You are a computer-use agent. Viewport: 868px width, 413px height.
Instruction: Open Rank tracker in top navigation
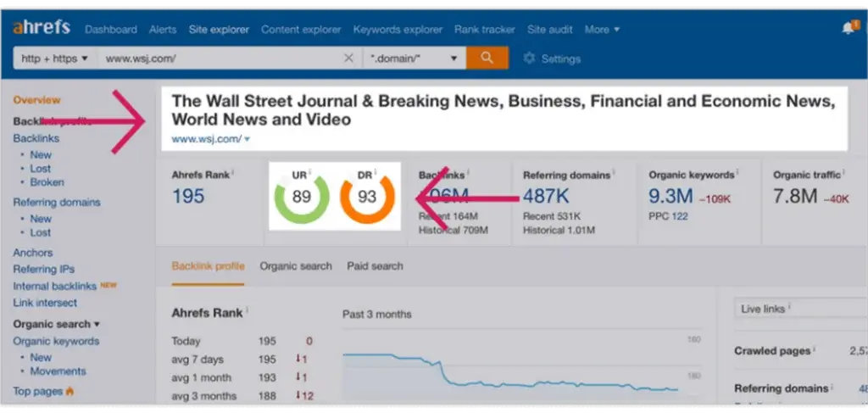pyautogui.click(x=485, y=30)
